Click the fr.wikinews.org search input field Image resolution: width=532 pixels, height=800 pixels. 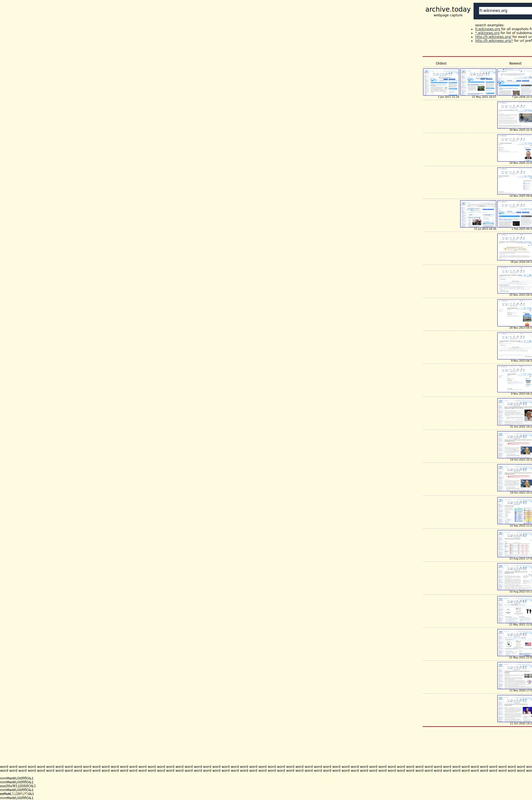click(x=505, y=11)
